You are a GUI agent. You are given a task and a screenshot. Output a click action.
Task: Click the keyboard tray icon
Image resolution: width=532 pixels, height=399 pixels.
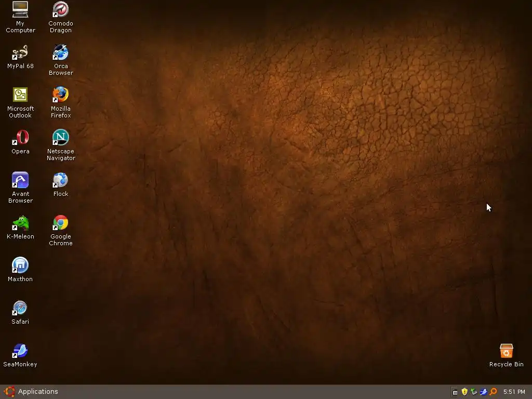coord(455,392)
